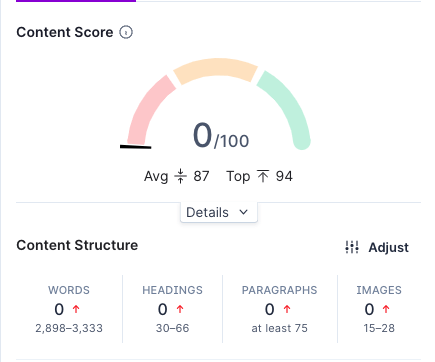Click the red arrow beside Words count

(76, 309)
